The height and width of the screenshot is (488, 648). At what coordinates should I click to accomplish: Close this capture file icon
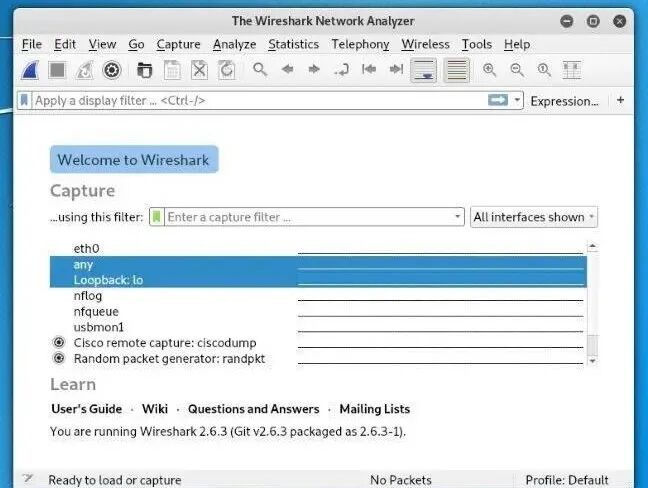pos(199,70)
